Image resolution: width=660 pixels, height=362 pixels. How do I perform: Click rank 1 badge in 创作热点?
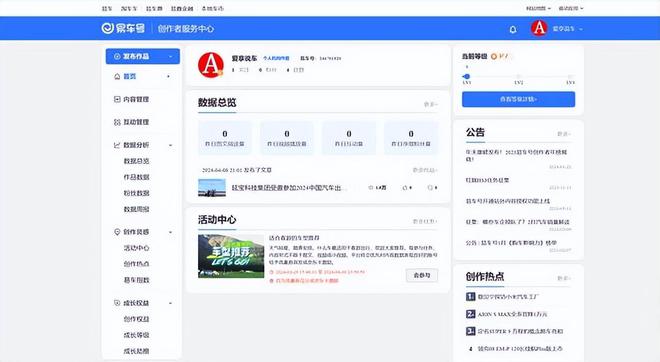point(471,297)
